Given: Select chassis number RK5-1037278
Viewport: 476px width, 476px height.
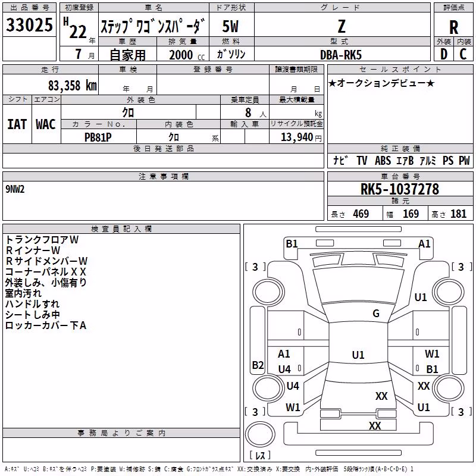Looking at the screenshot, I should tap(400, 189).
